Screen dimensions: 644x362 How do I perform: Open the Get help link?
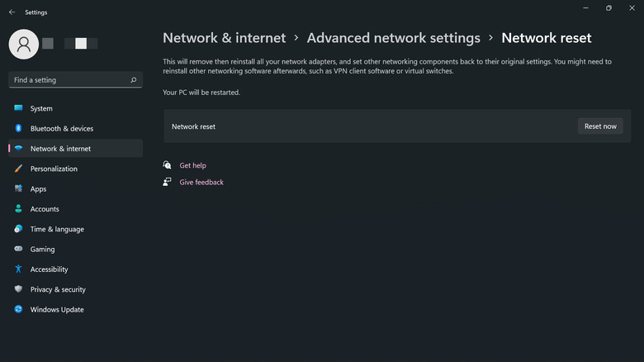point(192,165)
